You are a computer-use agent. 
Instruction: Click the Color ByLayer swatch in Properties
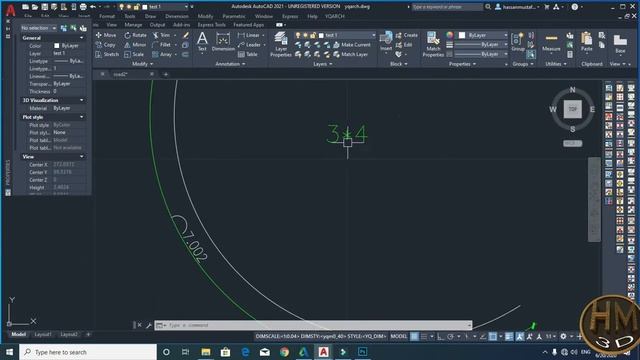point(57,46)
